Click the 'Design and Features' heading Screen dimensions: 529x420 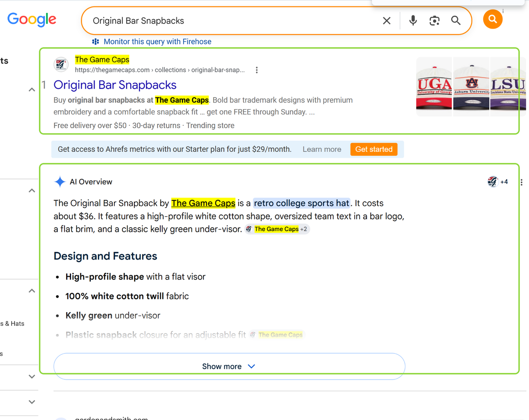click(105, 256)
